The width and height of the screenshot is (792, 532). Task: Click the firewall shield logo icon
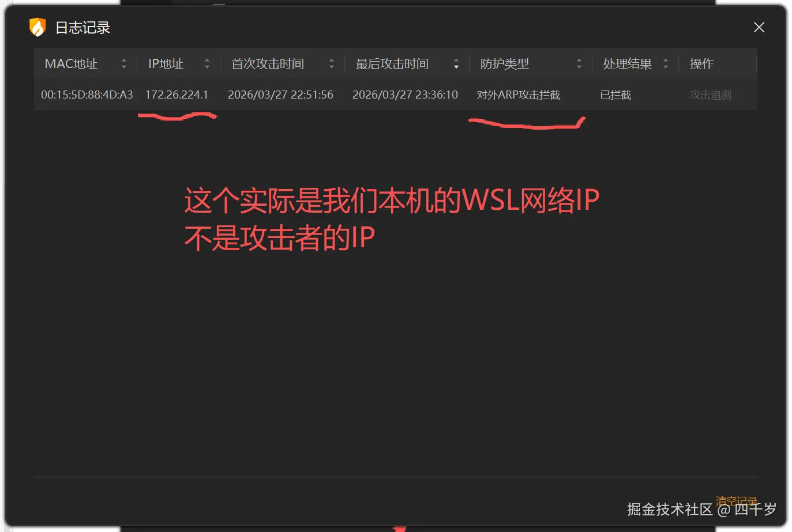click(x=37, y=27)
